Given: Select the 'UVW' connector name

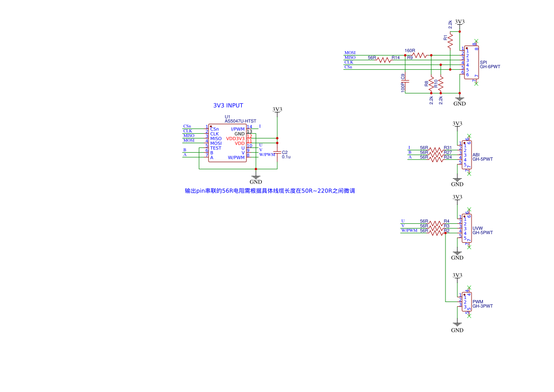Looking at the screenshot, I should pos(477,228).
